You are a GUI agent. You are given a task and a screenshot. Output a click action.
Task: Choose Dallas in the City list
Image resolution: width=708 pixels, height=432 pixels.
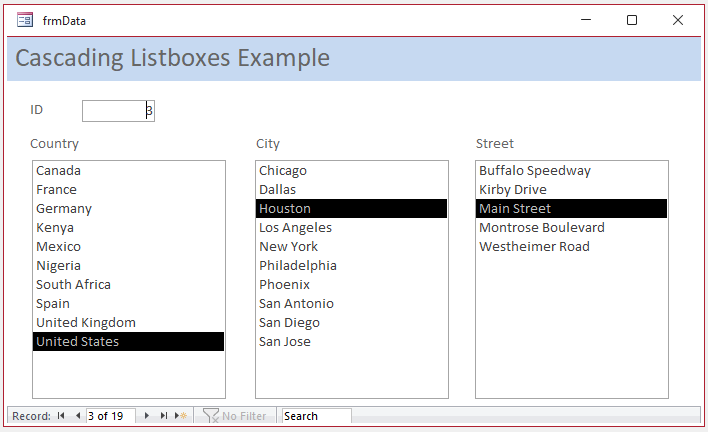click(351, 190)
